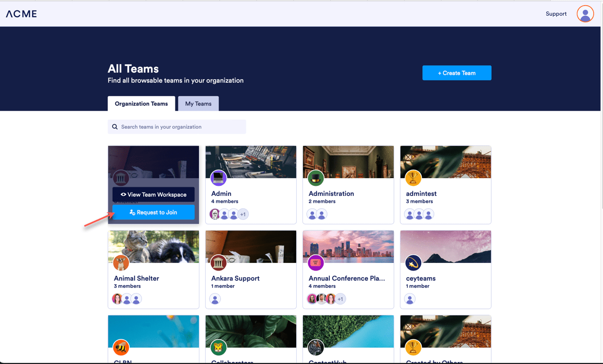The width and height of the screenshot is (603, 364).
Task: Click '4 members' under Admin
Action: [x=225, y=202]
